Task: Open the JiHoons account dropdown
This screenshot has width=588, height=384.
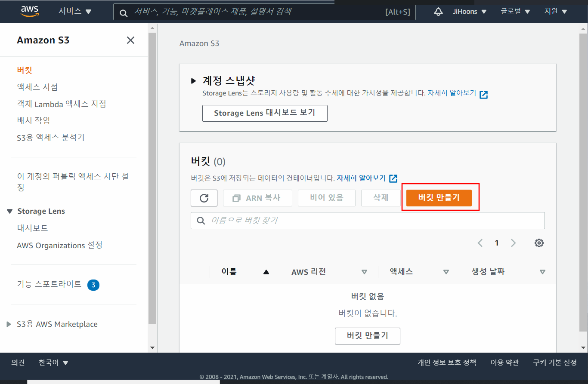Action: [470, 12]
